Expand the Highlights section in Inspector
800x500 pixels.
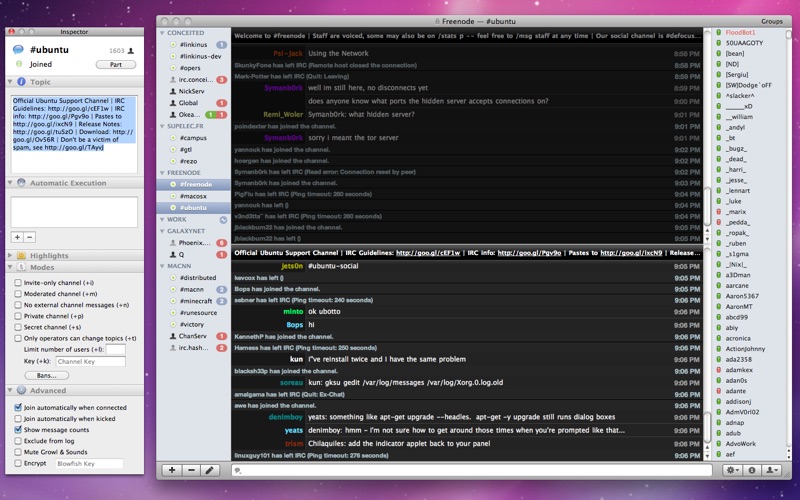tap(10, 255)
